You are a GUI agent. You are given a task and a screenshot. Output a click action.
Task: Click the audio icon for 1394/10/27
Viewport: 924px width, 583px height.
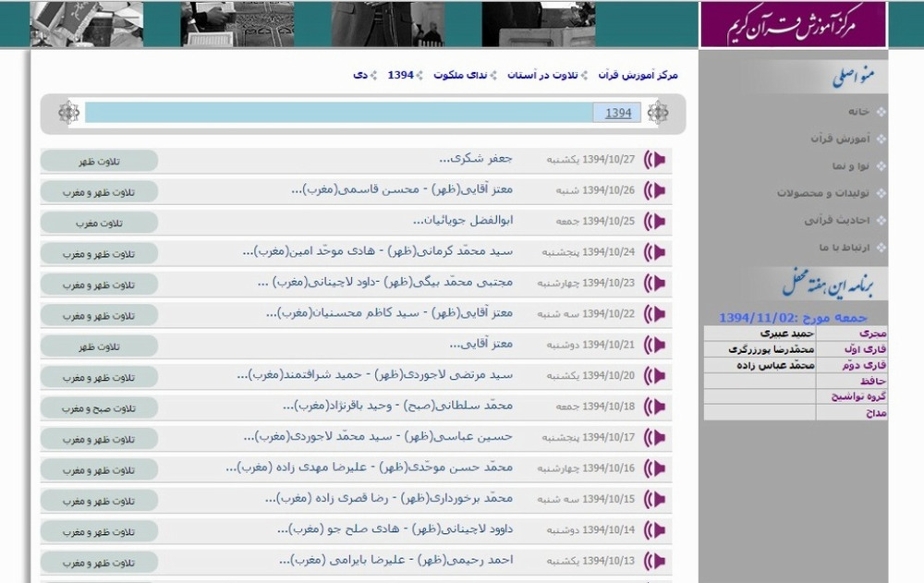(655, 160)
